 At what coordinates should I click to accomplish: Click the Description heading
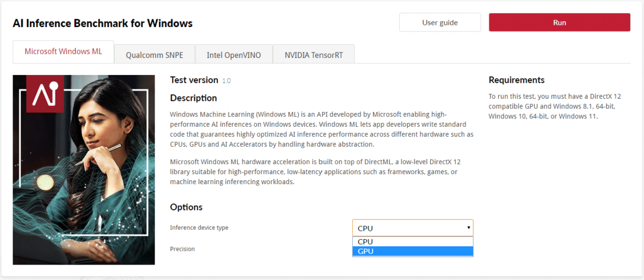click(193, 98)
